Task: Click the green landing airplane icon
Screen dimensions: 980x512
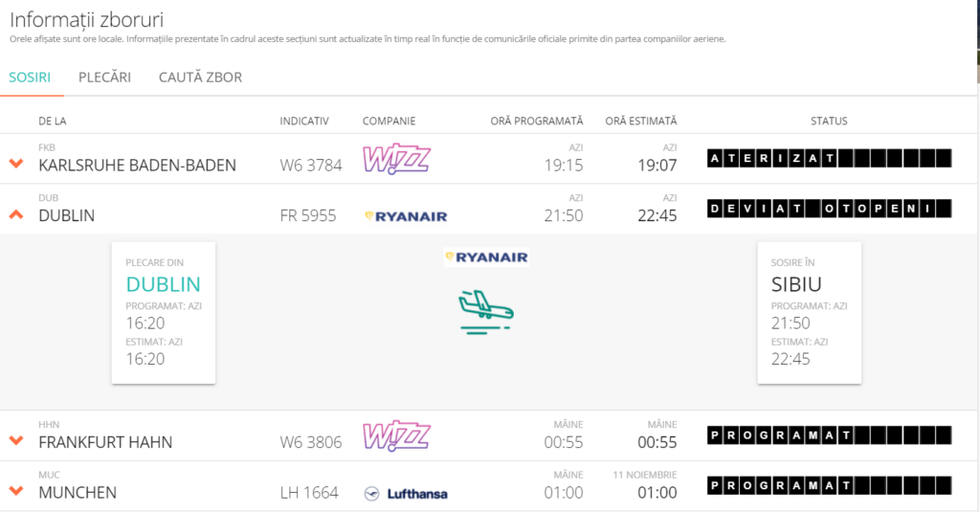Action: pyautogui.click(x=486, y=311)
